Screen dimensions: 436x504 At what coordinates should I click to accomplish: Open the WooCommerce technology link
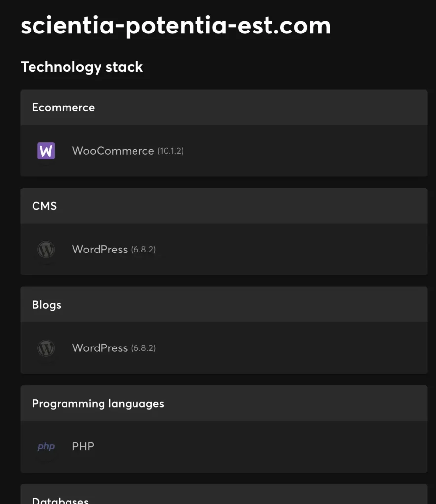[113, 151]
